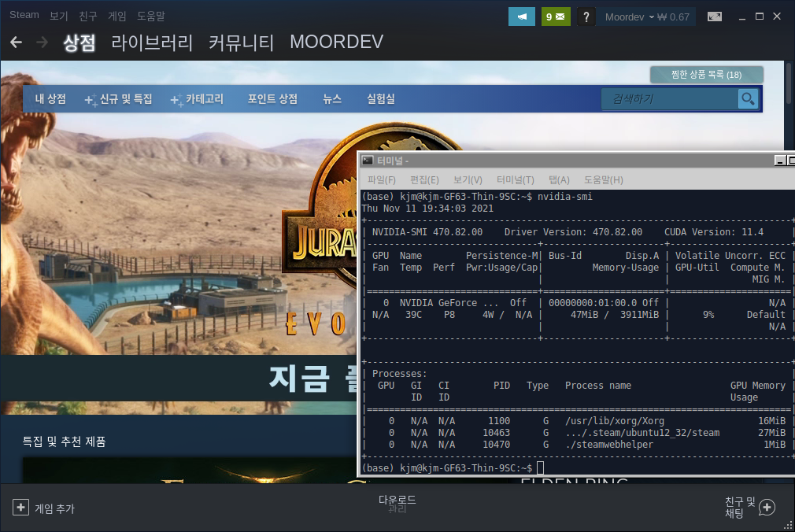This screenshot has width=795, height=532.
Task: Click the store search magnifier icon
Action: click(x=748, y=98)
